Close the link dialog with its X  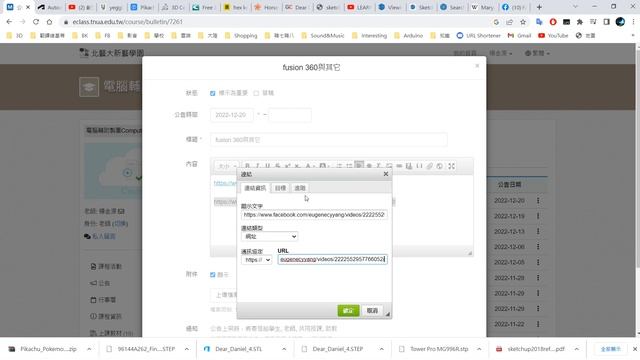(386, 174)
